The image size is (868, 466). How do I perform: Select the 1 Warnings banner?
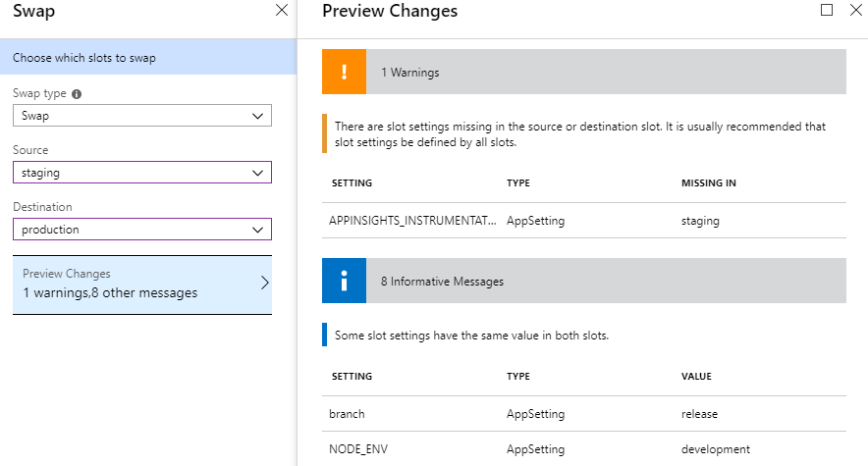coord(584,72)
